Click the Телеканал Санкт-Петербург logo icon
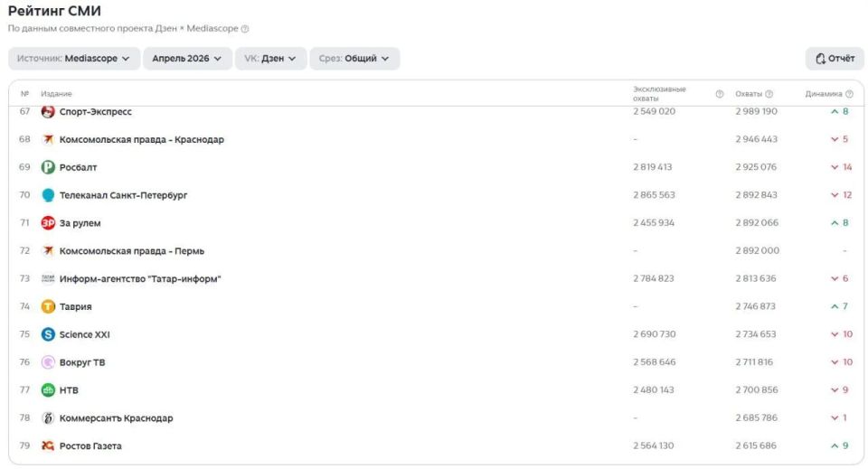This screenshot has width=868, height=469. pyautogui.click(x=48, y=195)
